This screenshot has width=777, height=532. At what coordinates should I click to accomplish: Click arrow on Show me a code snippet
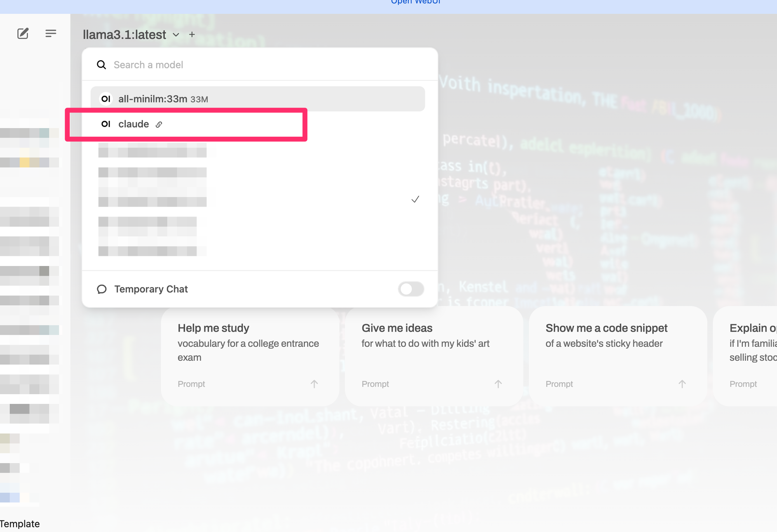[682, 384]
